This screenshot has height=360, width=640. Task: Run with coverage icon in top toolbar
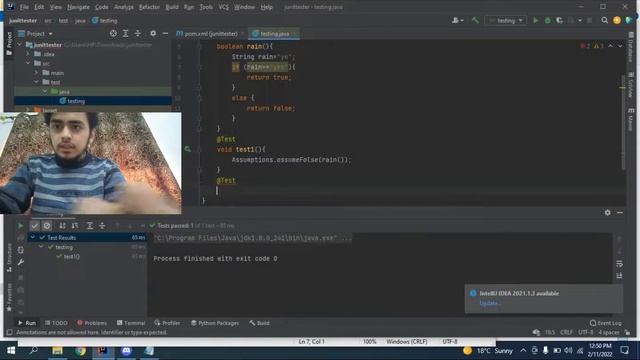560,20
